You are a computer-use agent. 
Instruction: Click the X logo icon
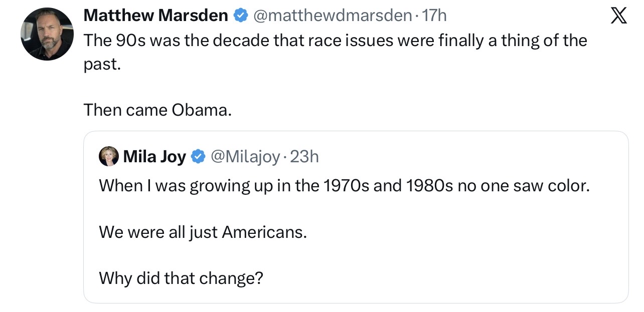click(619, 17)
